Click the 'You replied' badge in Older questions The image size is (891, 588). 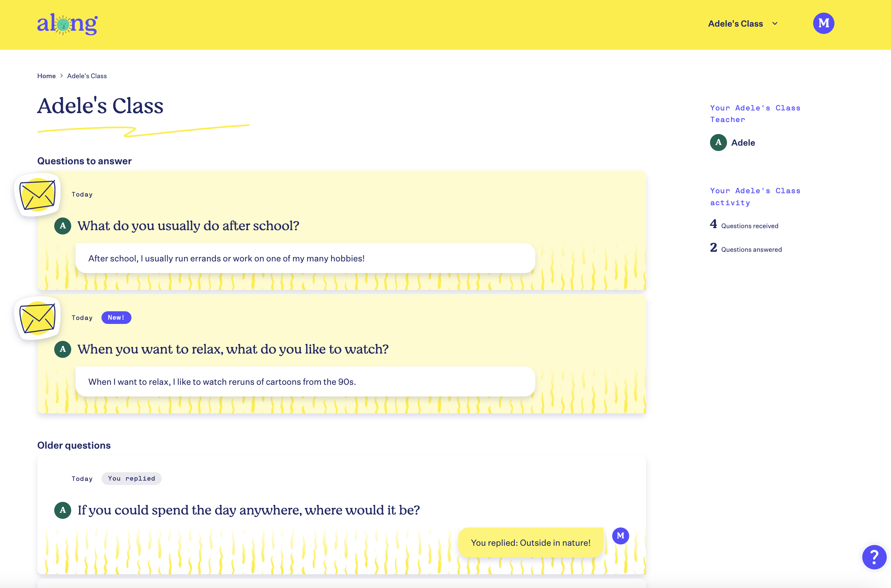click(x=131, y=479)
